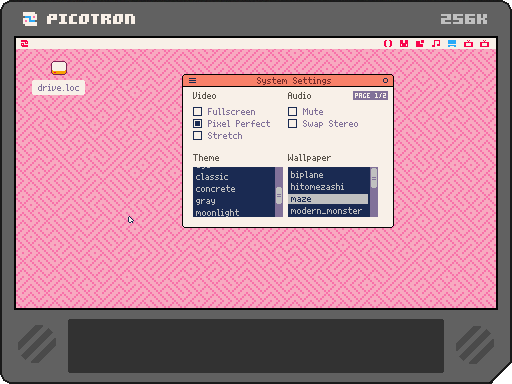Open the rightmost TV terminal icon
The width and height of the screenshot is (512, 384).
coord(484,43)
